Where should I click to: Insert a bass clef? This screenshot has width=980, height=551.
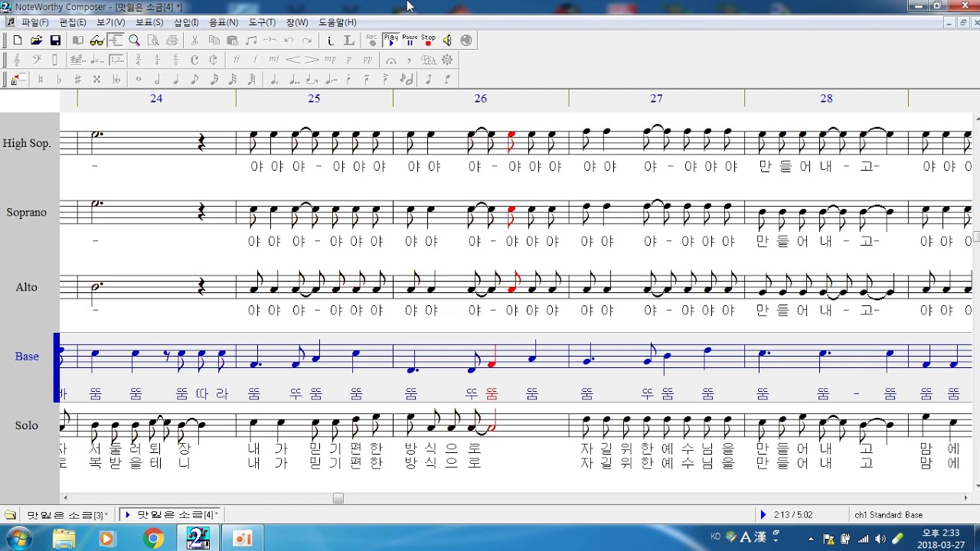click(x=36, y=60)
